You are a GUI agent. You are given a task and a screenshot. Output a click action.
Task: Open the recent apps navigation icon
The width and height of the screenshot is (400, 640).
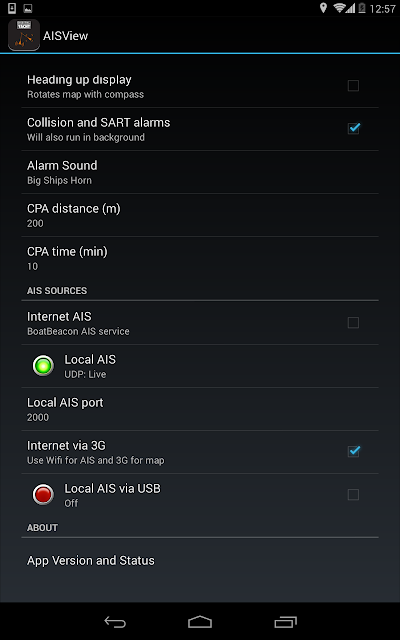[x=285, y=622]
